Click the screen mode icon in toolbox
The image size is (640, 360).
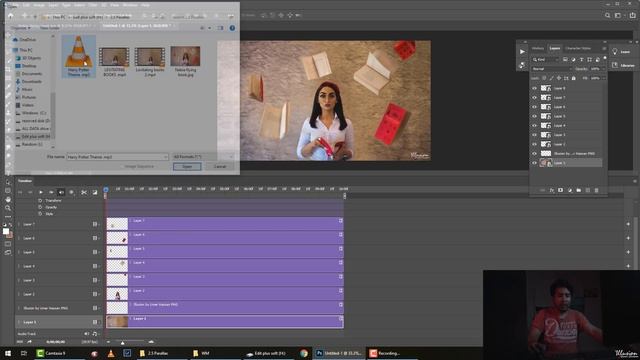[8, 253]
